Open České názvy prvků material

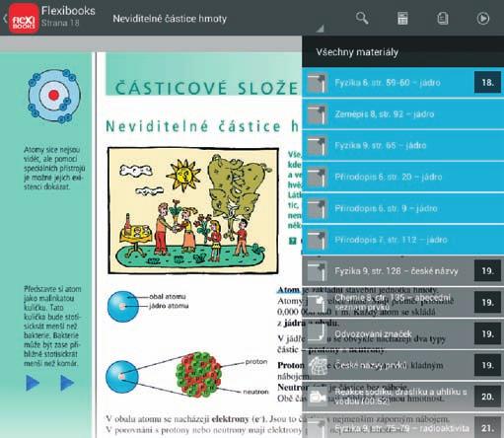click(402, 365)
